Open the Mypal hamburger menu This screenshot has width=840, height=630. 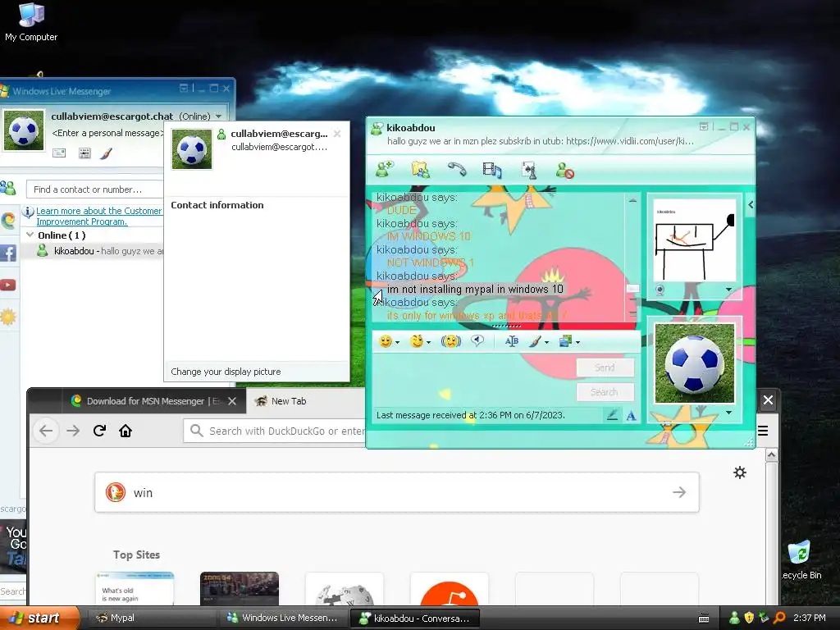[763, 431]
